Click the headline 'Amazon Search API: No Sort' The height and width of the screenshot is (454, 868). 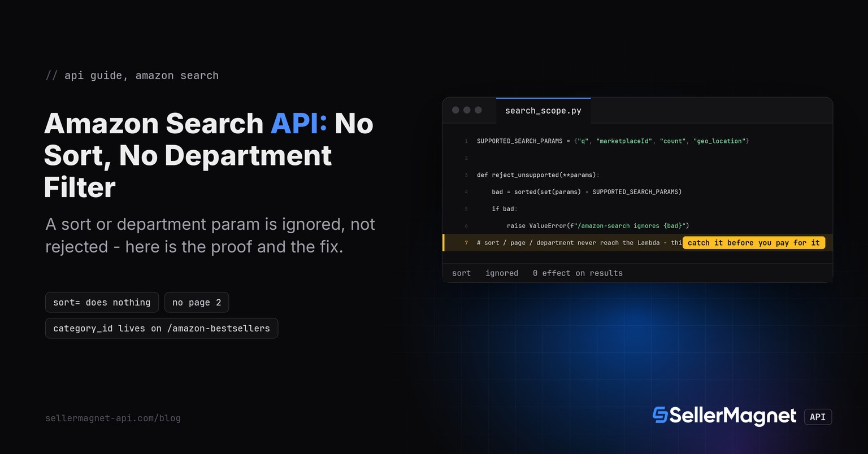coord(209,155)
